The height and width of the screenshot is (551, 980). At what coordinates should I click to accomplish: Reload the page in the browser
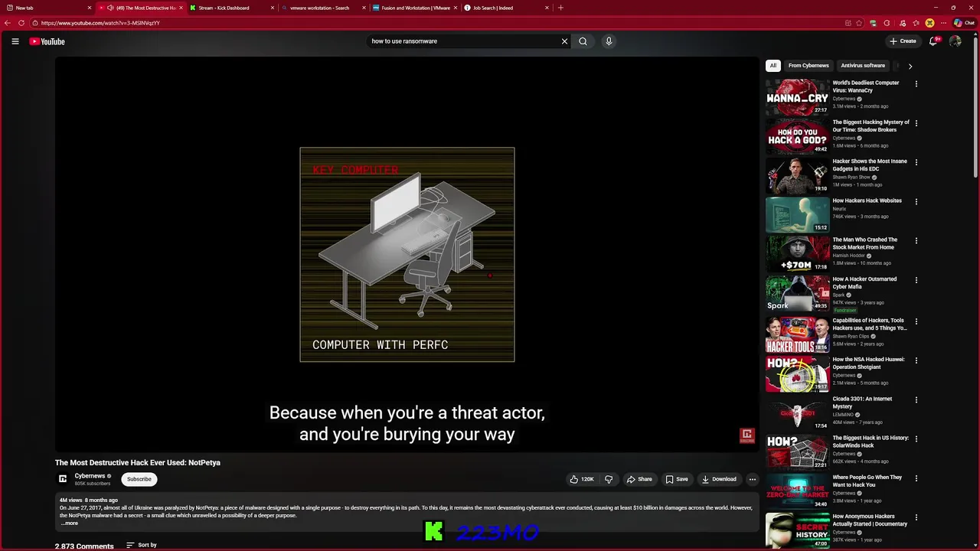pos(21,23)
